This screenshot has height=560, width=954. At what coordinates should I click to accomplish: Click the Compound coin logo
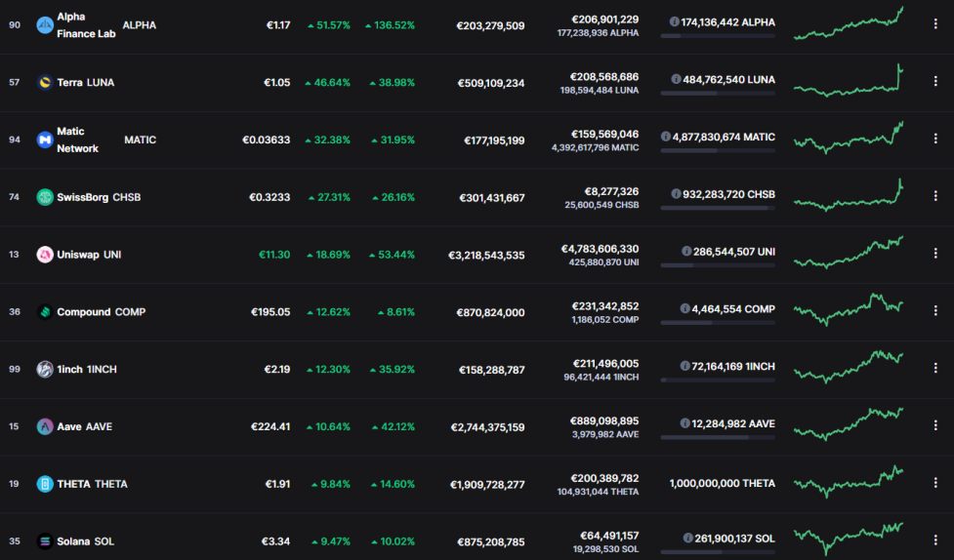tap(44, 312)
